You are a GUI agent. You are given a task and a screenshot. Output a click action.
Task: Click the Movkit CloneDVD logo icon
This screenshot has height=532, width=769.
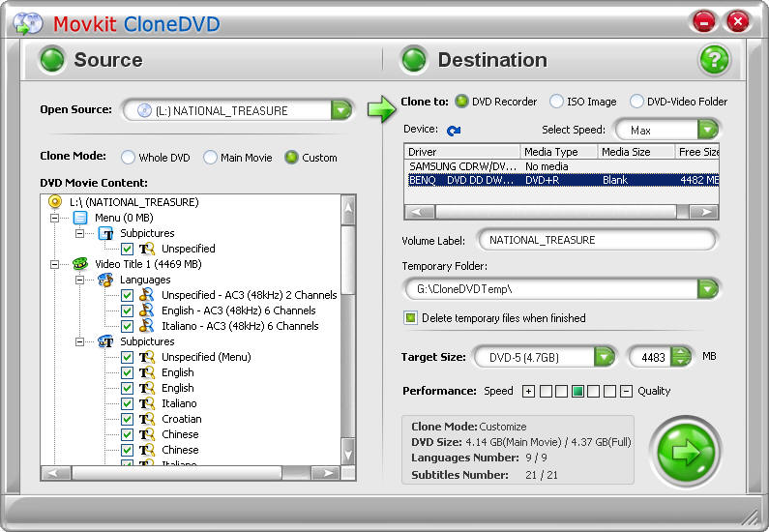27,23
